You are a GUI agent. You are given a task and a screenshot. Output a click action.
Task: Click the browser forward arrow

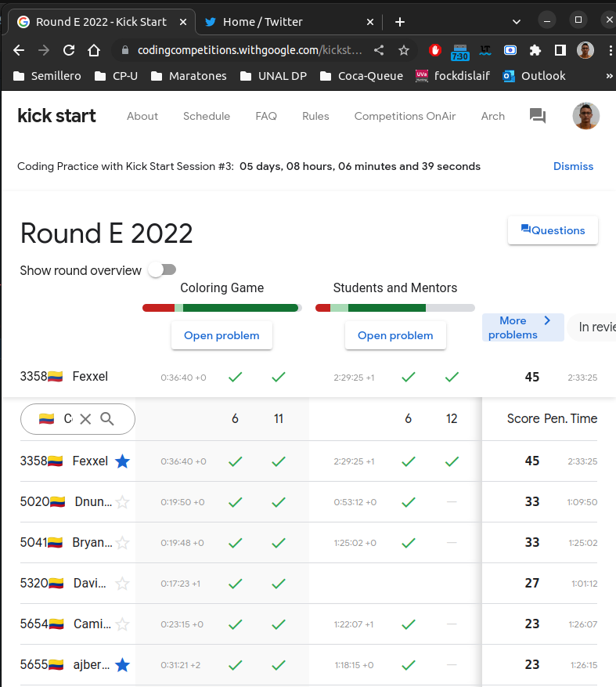tap(44, 50)
